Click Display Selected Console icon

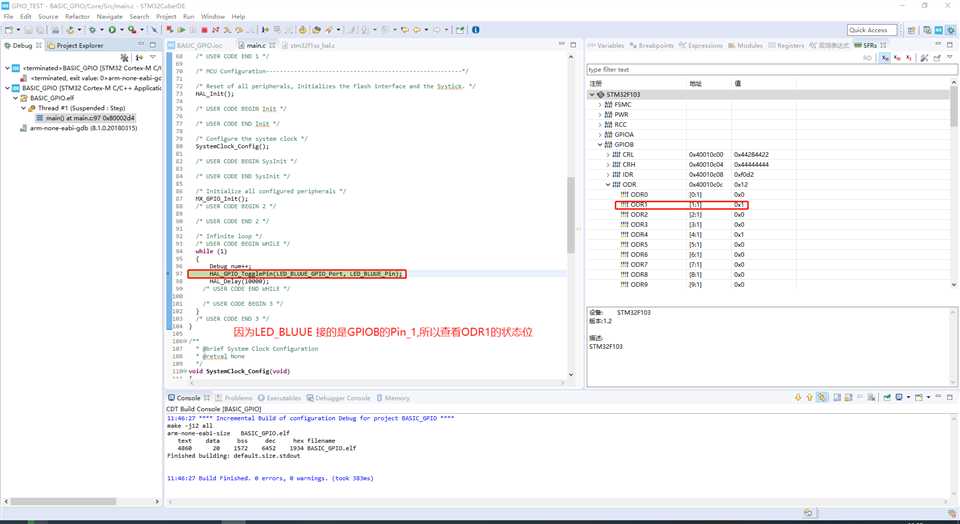click(x=899, y=397)
